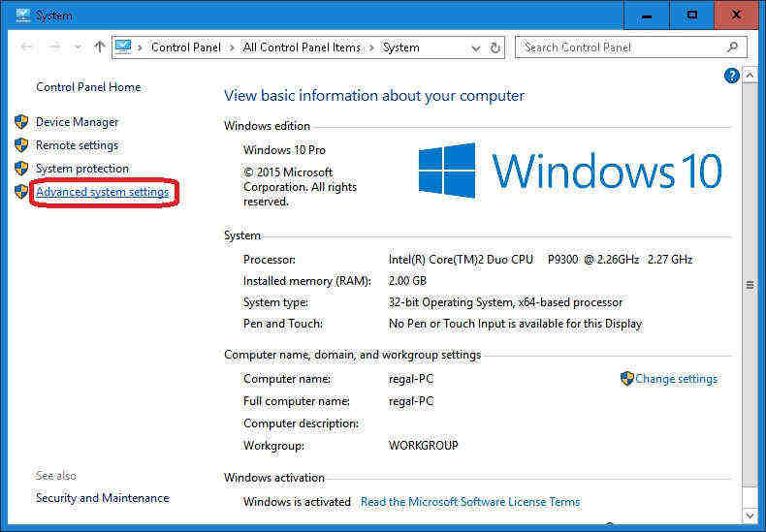
Task: Read the Microsoft Software License Terms
Action: point(470,502)
